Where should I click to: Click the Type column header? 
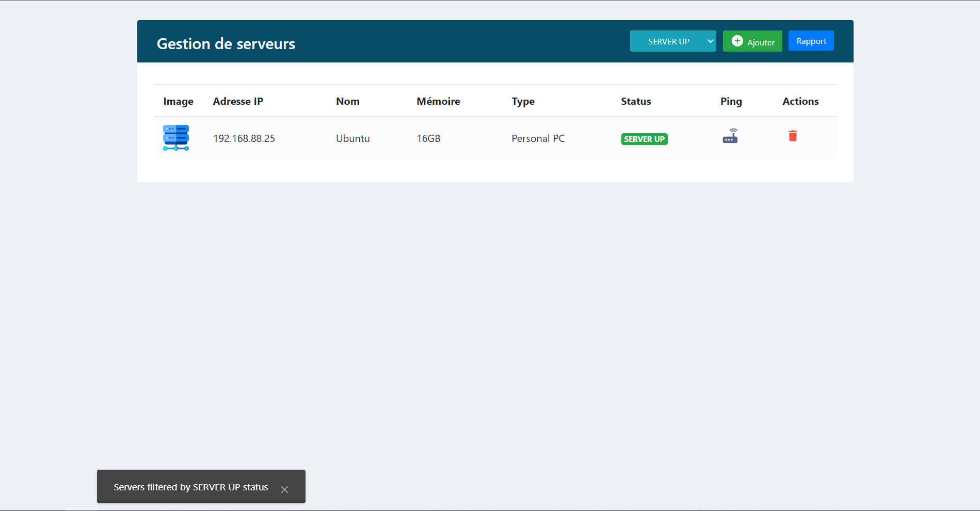(x=523, y=101)
